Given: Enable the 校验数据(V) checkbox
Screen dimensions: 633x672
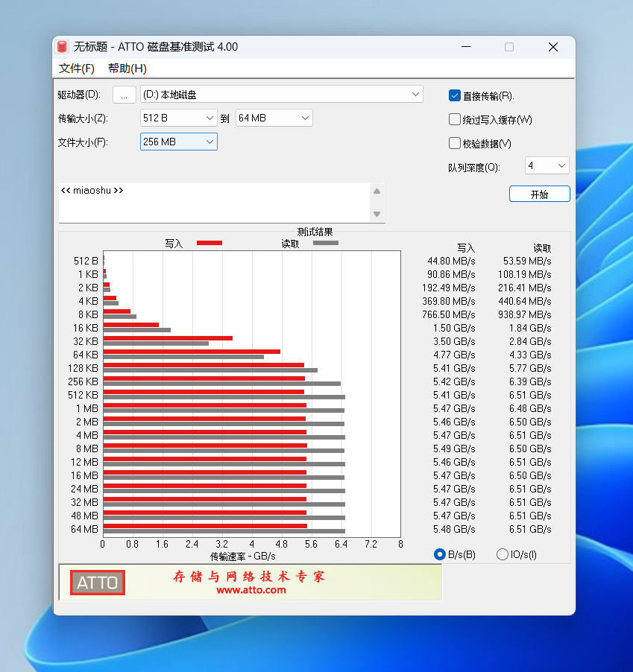Looking at the screenshot, I should [x=455, y=143].
